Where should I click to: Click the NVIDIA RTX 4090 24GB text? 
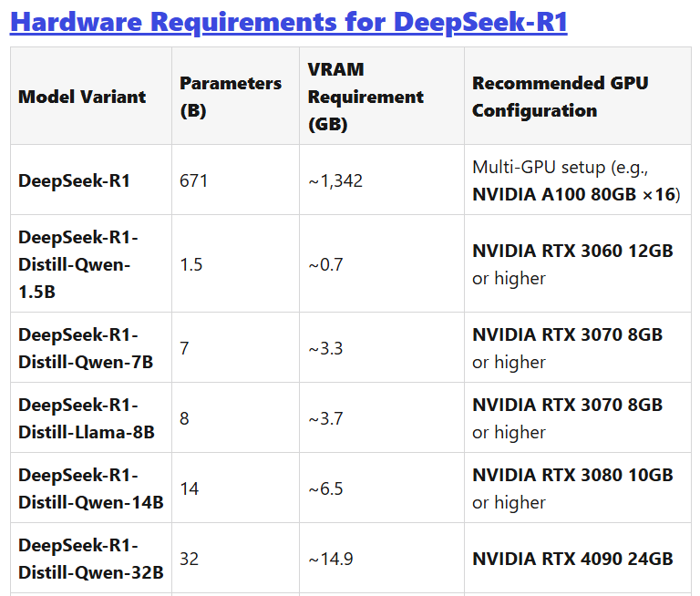(x=572, y=559)
